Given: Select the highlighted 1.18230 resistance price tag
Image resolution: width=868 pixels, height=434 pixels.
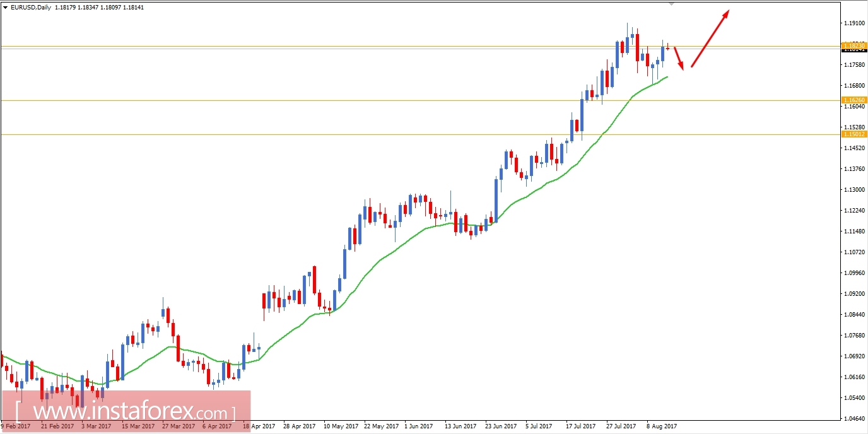Looking at the screenshot, I should point(853,45).
